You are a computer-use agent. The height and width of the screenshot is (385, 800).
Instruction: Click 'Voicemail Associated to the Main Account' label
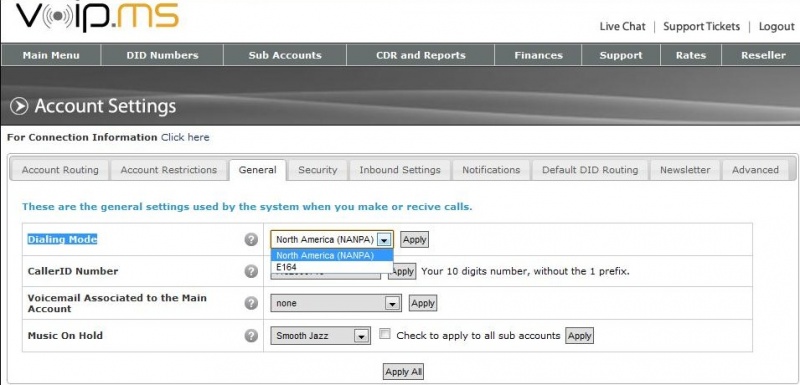[x=117, y=303]
